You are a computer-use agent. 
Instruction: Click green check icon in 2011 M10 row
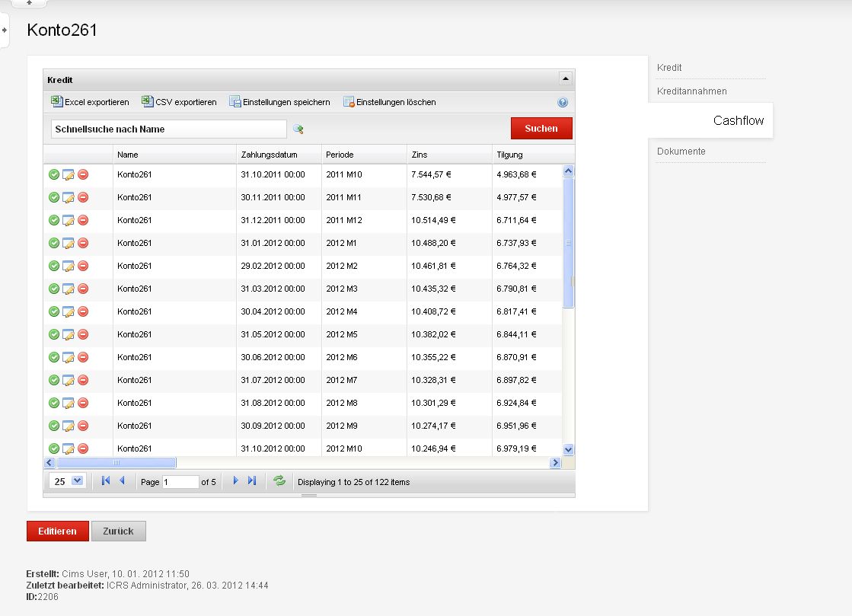pos(54,174)
